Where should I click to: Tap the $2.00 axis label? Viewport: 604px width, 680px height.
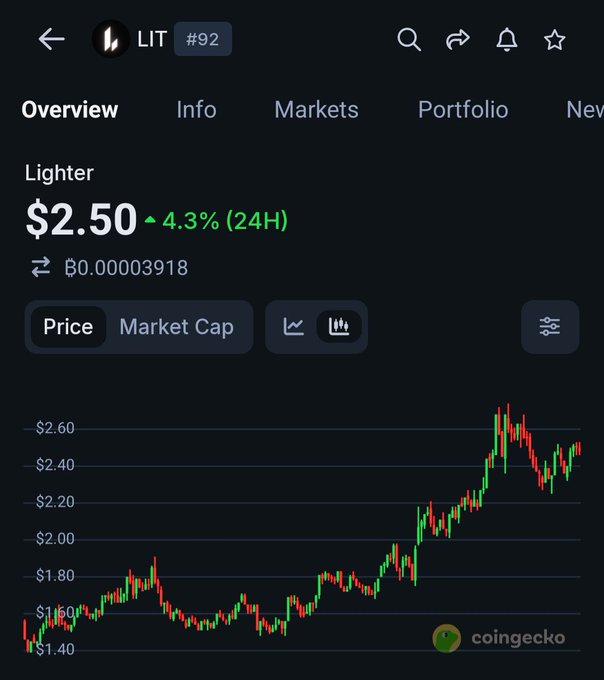[55, 539]
